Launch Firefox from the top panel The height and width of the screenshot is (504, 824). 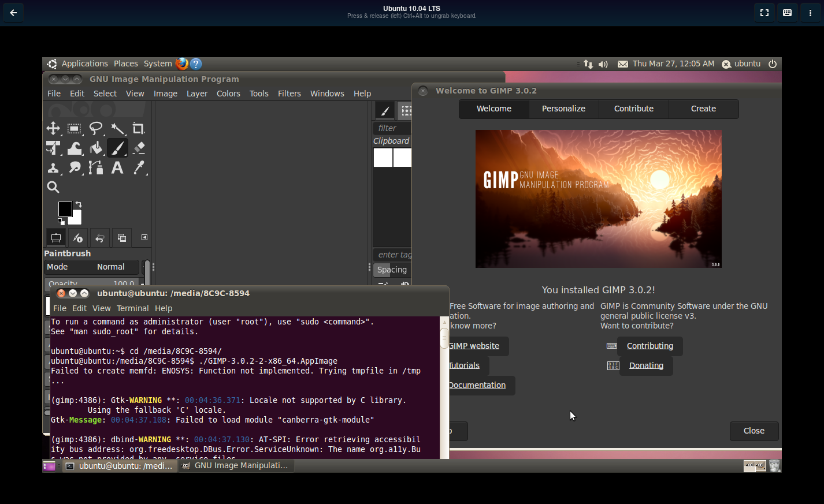182,64
